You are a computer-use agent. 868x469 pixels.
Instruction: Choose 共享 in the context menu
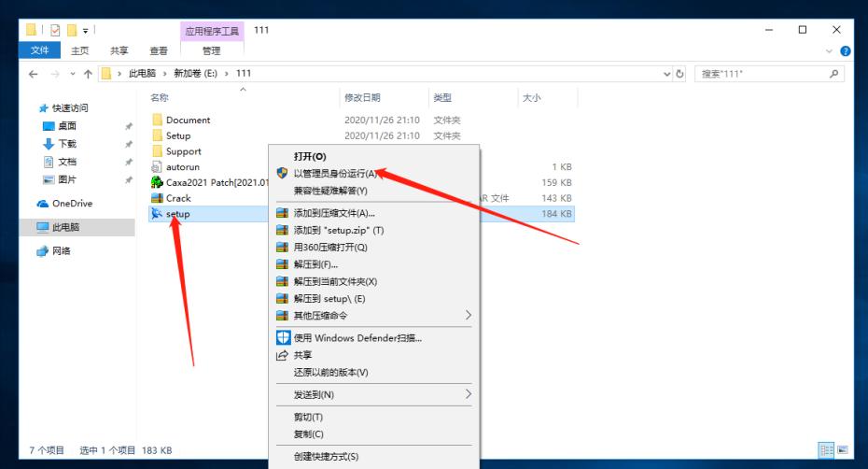tap(302, 355)
